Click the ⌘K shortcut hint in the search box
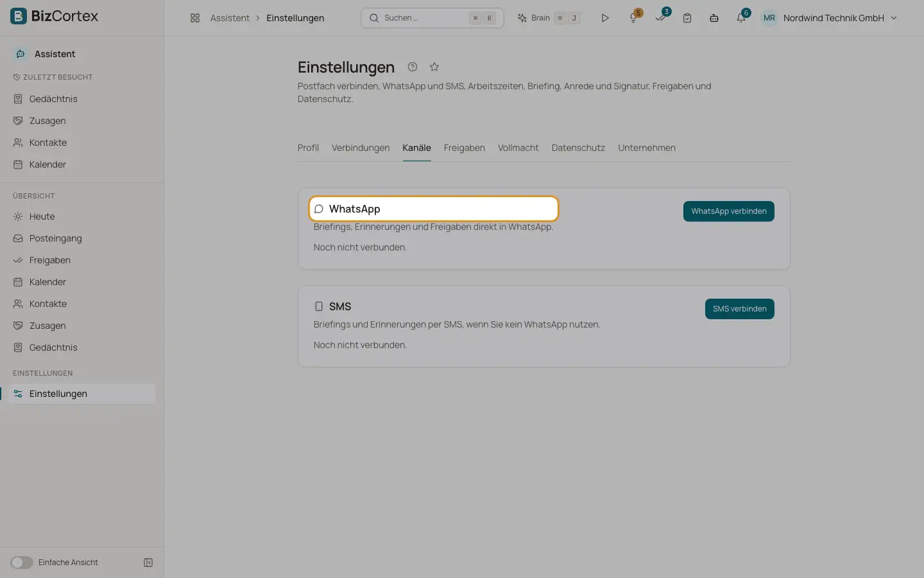This screenshot has width=924, height=578. coord(483,18)
